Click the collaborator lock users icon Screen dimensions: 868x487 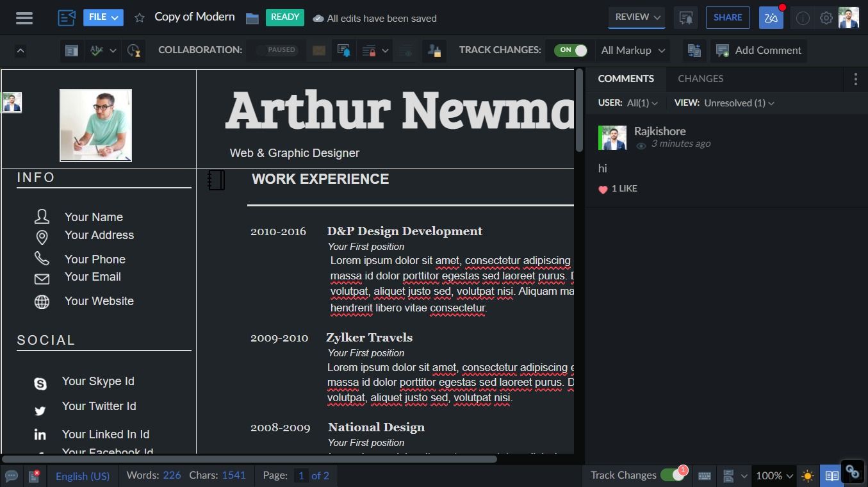click(x=434, y=51)
